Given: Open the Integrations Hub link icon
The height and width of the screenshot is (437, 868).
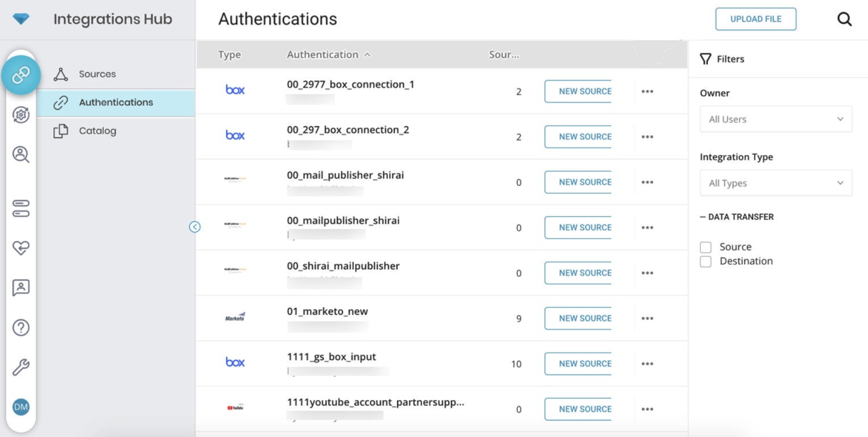Looking at the screenshot, I should [x=21, y=75].
